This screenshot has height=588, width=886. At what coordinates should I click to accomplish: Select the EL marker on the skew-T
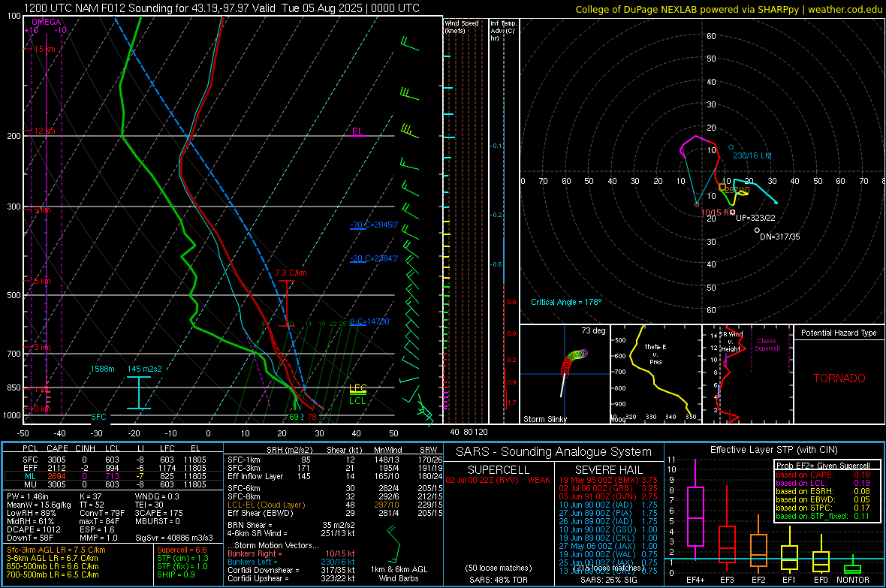tap(357, 131)
